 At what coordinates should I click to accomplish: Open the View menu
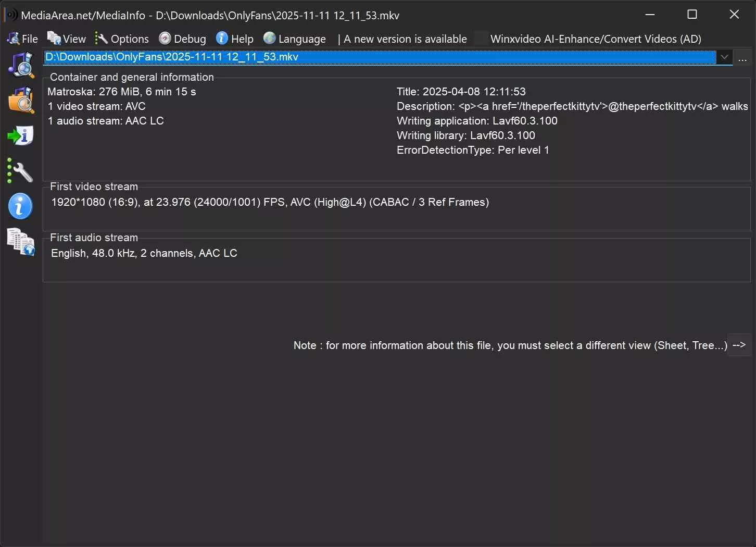[x=67, y=39]
